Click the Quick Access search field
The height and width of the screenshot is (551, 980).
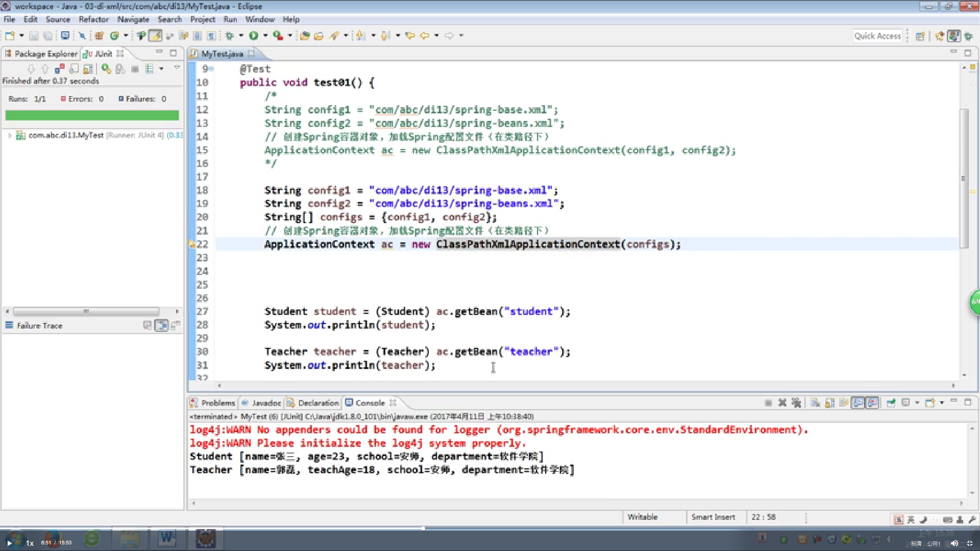point(877,36)
